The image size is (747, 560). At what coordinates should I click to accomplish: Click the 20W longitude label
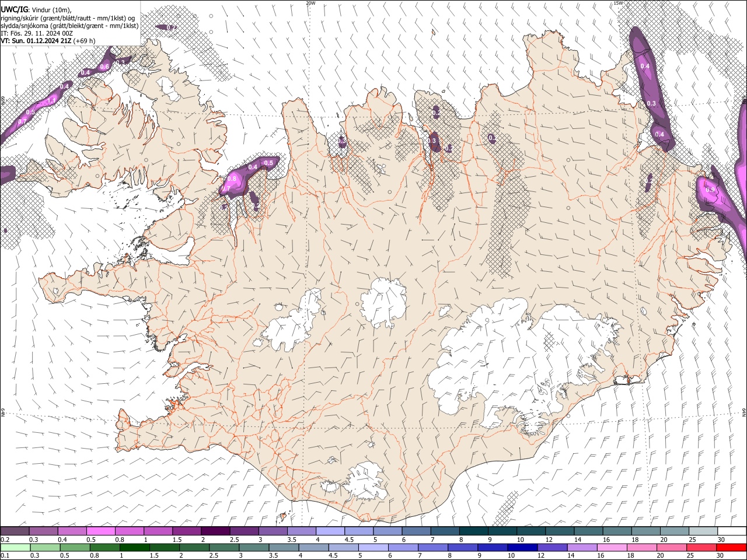click(310, 3)
